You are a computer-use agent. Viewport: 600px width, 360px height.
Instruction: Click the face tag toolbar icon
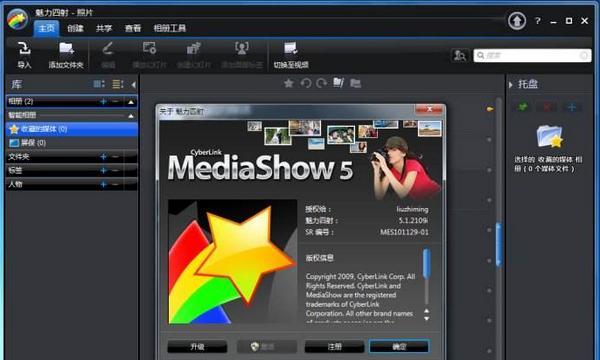coord(242,49)
